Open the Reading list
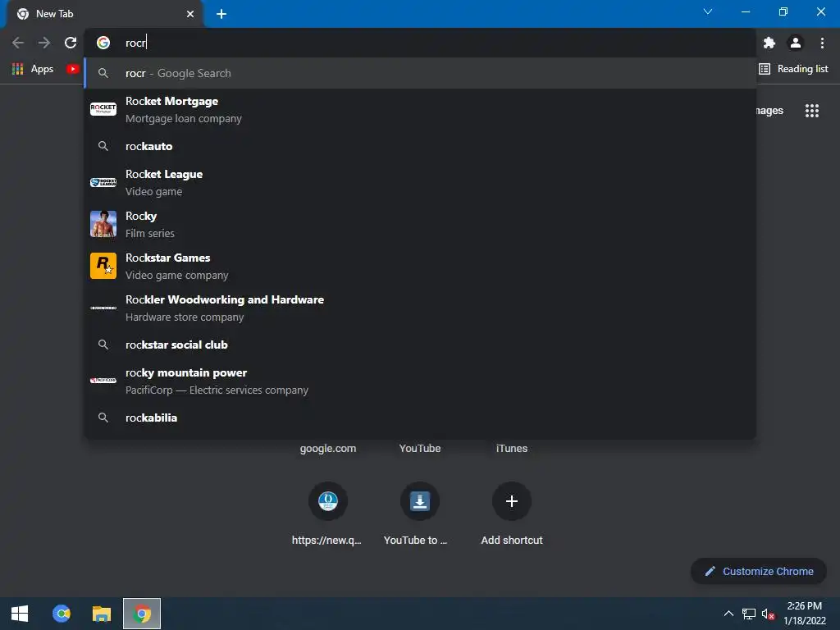Viewport: 840px width, 630px height. pyautogui.click(x=793, y=69)
